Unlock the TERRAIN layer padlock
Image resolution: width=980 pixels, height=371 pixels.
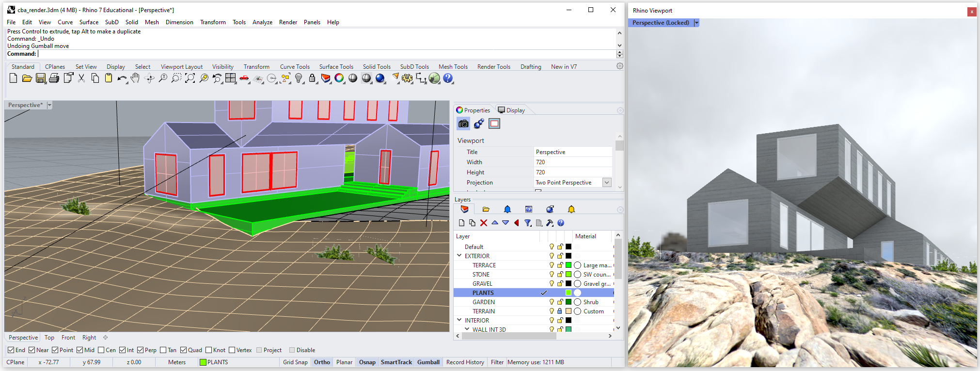pyautogui.click(x=560, y=311)
